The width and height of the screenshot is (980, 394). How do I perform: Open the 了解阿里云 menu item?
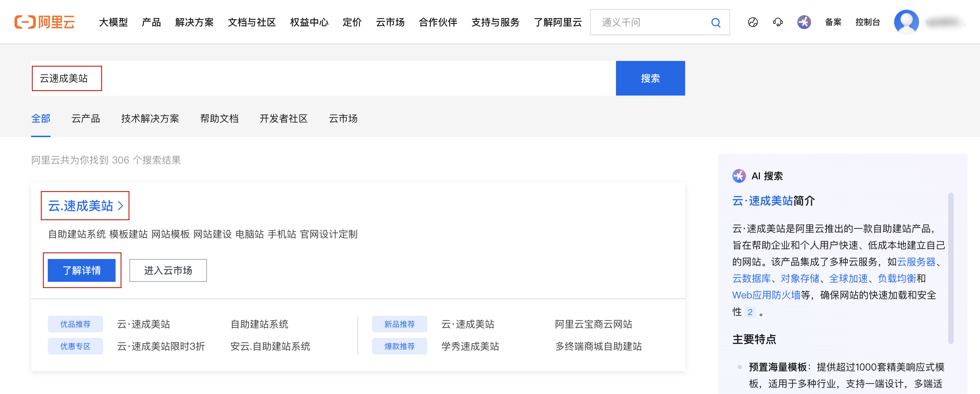click(x=558, y=22)
